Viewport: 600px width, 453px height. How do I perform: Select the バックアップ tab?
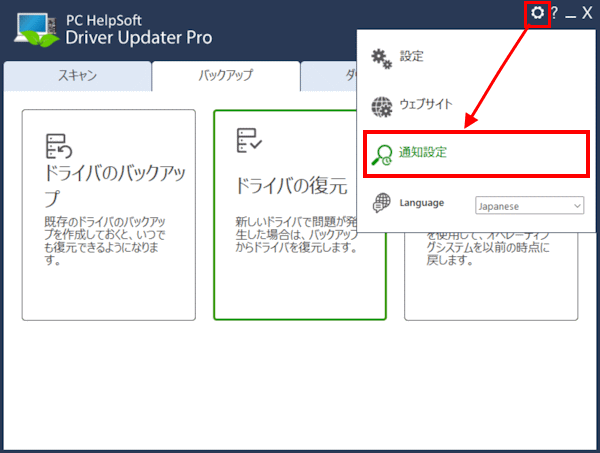pyautogui.click(x=226, y=76)
